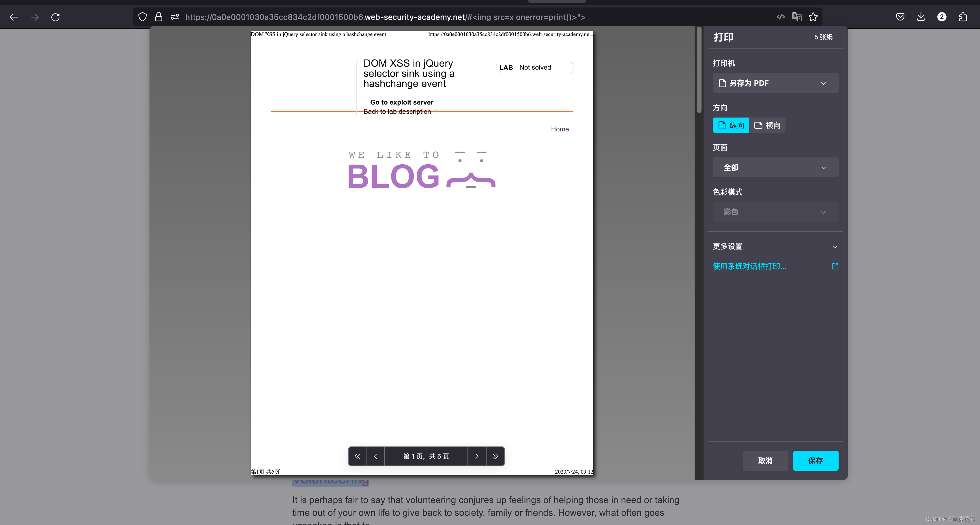This screenshot has width=980, height=525.
Task: Save to Pocket icon in toolbar
Action: 900,17
